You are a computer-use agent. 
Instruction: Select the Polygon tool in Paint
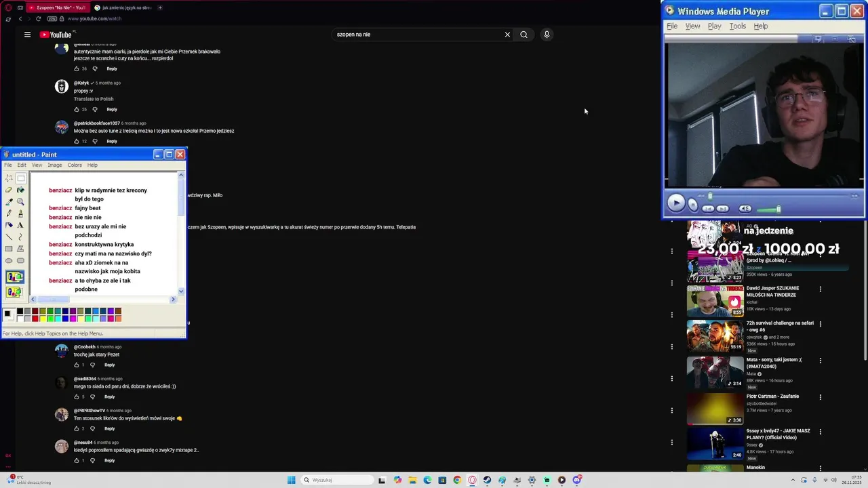click(x=20, y=249)
